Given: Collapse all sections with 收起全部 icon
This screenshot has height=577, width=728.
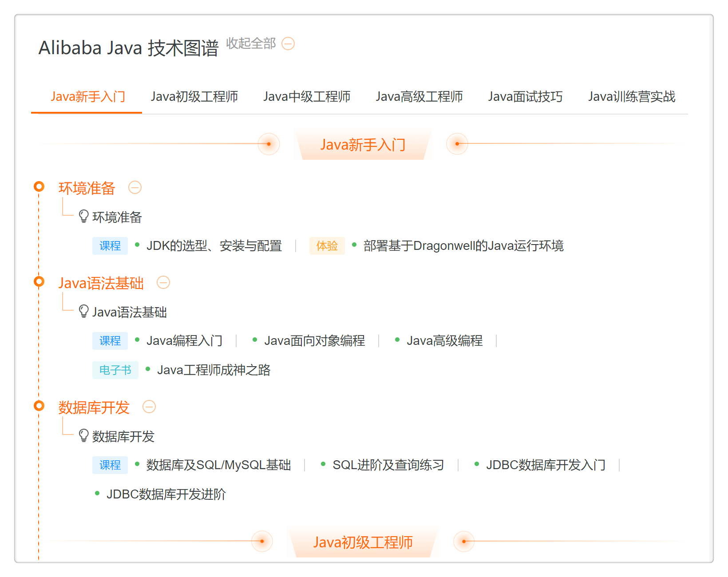Looking at the screenshot, I should pyautogui.click(x=288, y=43).
